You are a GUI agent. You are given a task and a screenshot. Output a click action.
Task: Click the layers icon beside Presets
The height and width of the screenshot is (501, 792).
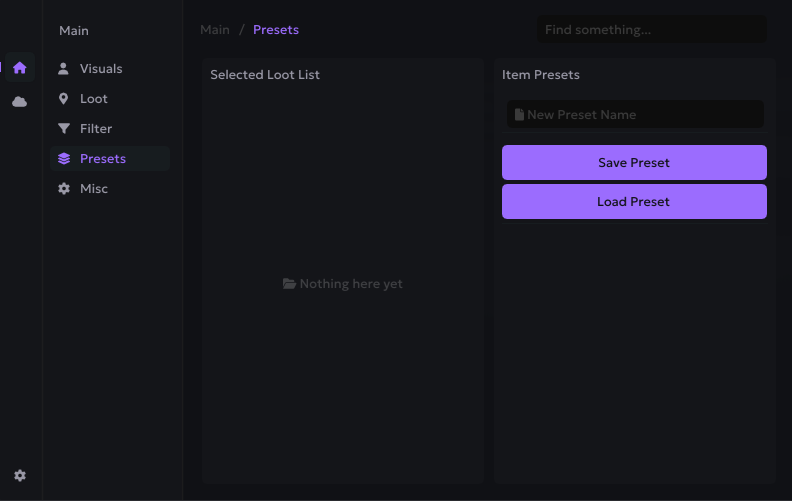64,159
